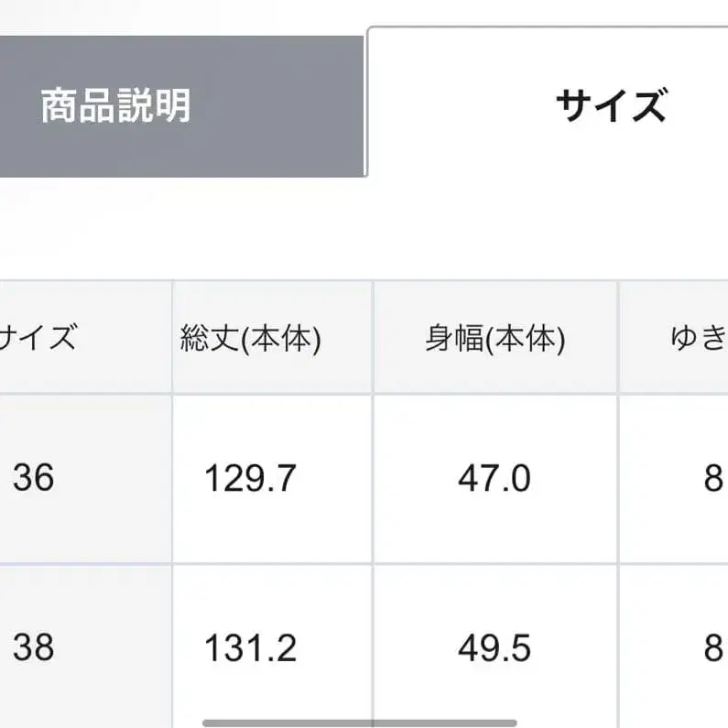The width and height of the screenshot is (728, 728).
Task: Click the partially visible ゆき column header
Action: coord(696,339)
